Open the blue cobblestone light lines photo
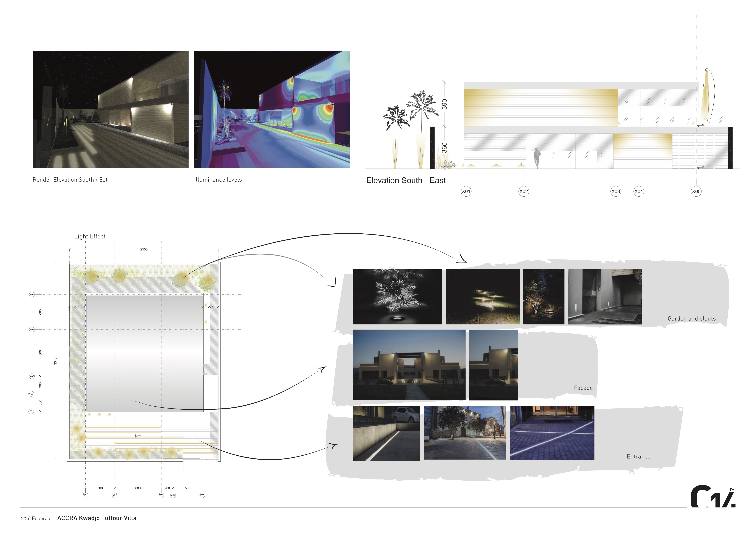The width and height of the screenshot is (756, 534). [x=552, y=433]
